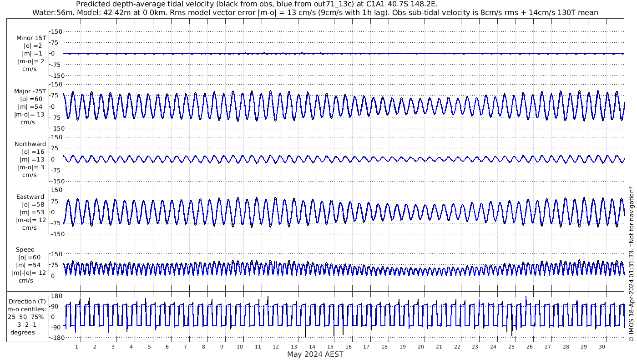Click the '150' y-axis label of Speed panel
Screen dimensions: 637x364
click(x=56, y=253)
